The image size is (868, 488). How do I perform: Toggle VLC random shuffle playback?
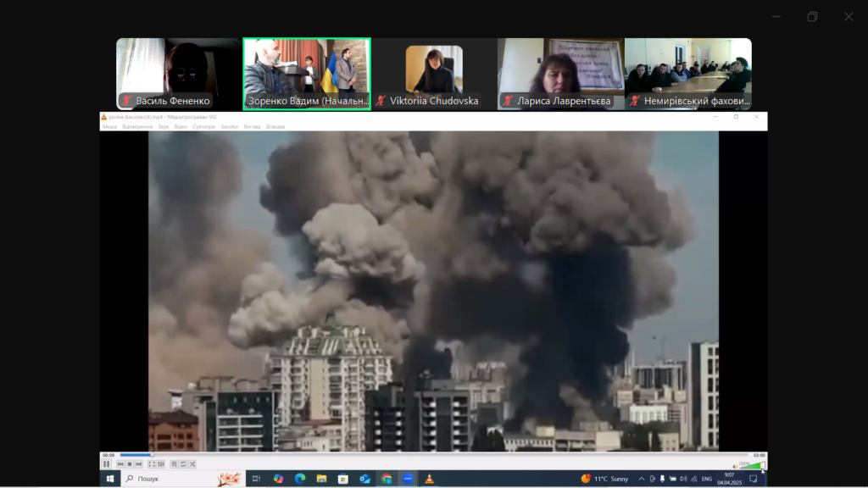pos(192,463)
